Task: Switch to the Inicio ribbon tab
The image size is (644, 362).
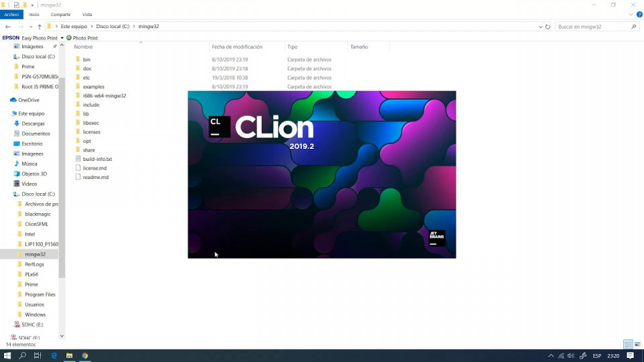Action: pos(34,14)
